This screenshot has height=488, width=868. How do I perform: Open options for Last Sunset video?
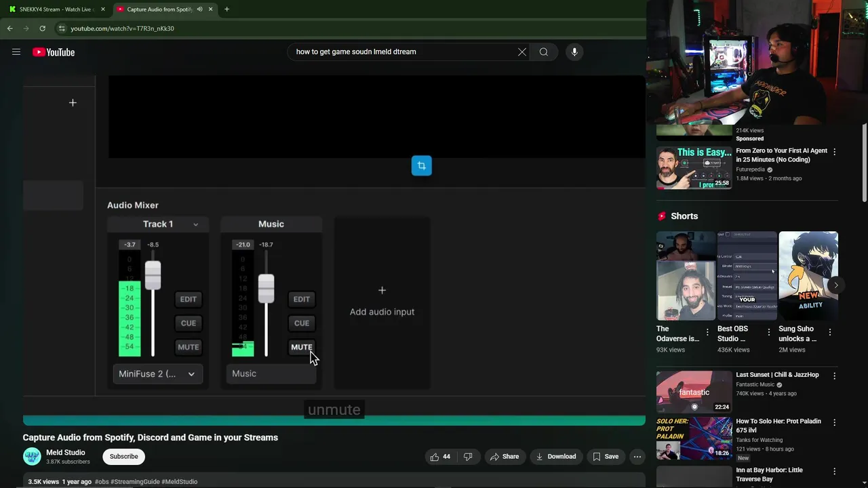tap(834, 375)
